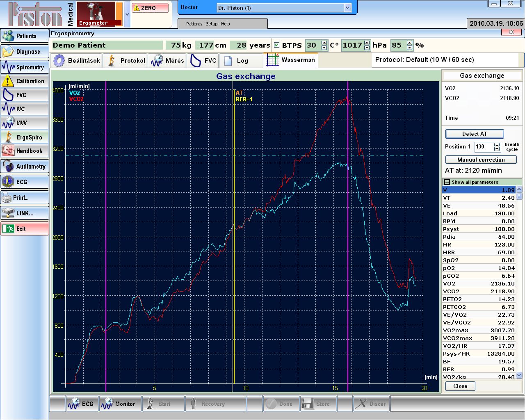This screenshot has width=525, height=420.
Task: Decrease Position 1 breath cycle
Action: [497, 149]
